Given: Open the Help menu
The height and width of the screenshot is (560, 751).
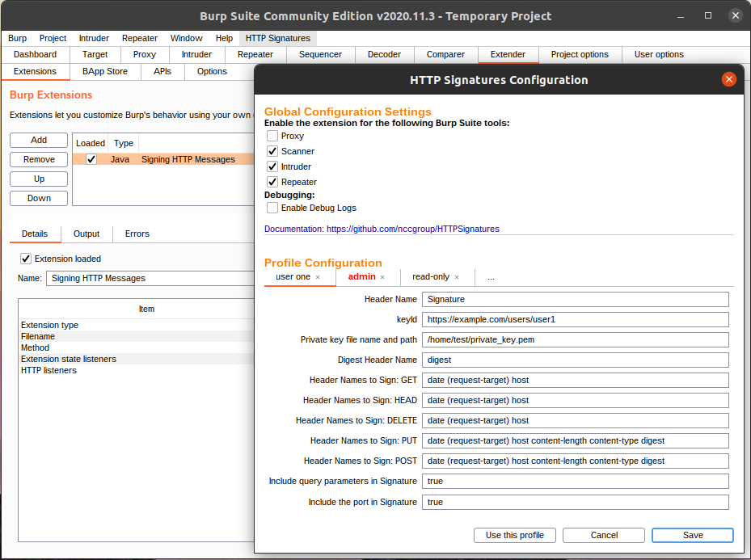Looking at the screenshot, I should (x=224, y=38).
